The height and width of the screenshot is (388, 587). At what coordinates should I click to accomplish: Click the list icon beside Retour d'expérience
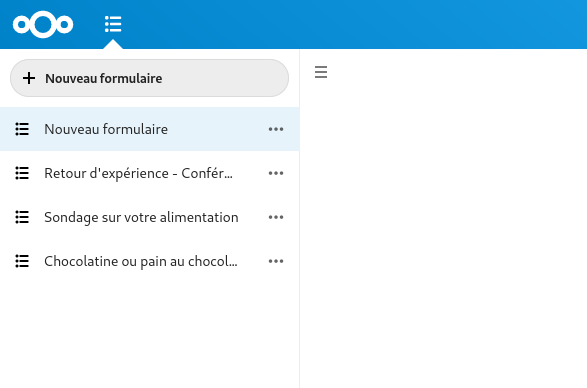(x=22, y=173)
